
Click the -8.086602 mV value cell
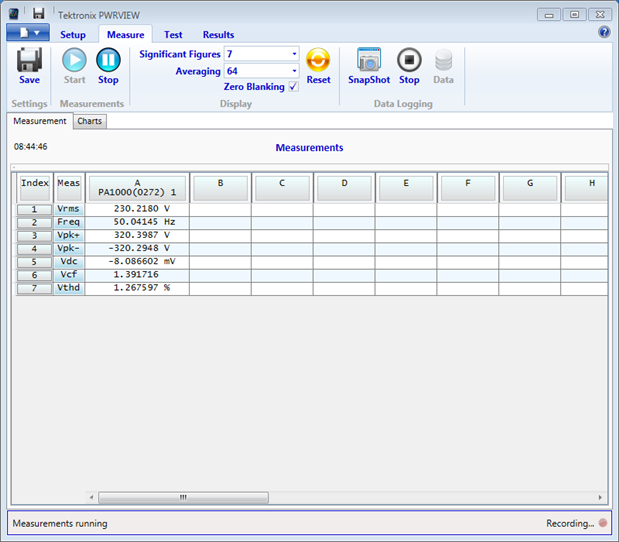coord(137,261)
